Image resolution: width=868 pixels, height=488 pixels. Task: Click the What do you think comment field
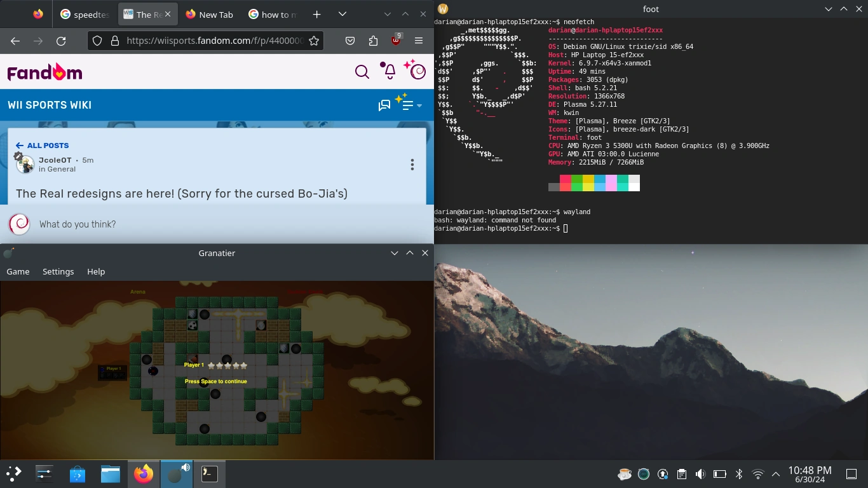coord(78,224)
